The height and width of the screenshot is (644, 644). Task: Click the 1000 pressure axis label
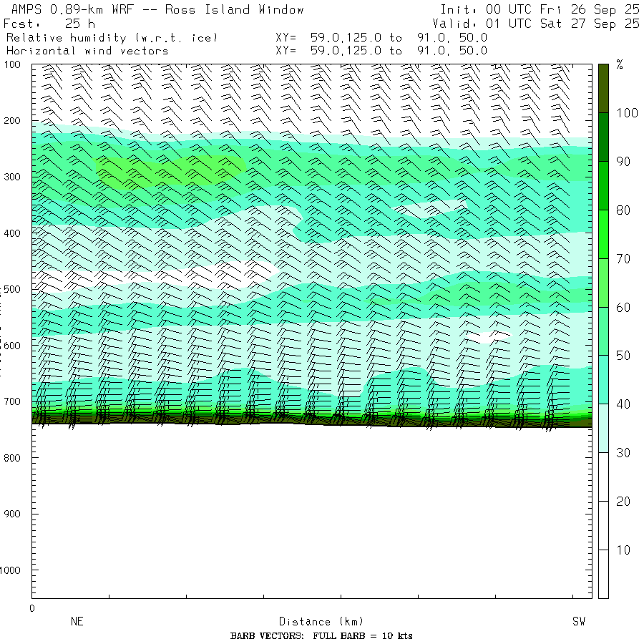[10, 570]
